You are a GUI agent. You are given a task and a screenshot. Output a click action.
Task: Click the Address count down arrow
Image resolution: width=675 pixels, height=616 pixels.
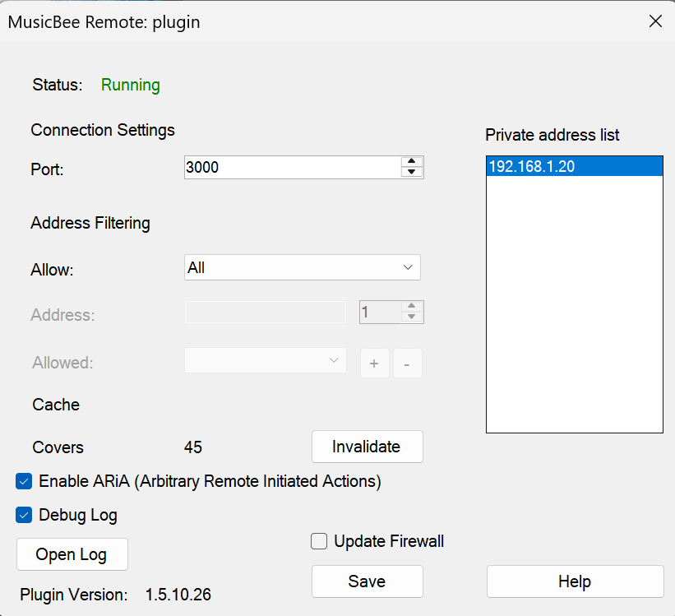[412, 316]
